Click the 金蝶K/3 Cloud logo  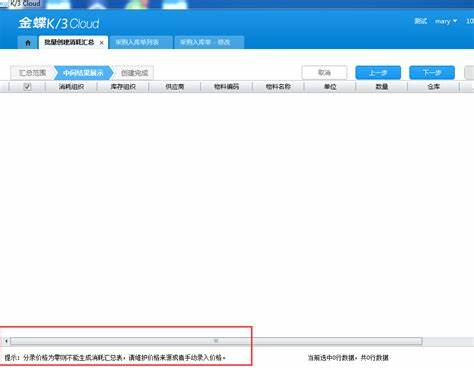click(59, 23)
